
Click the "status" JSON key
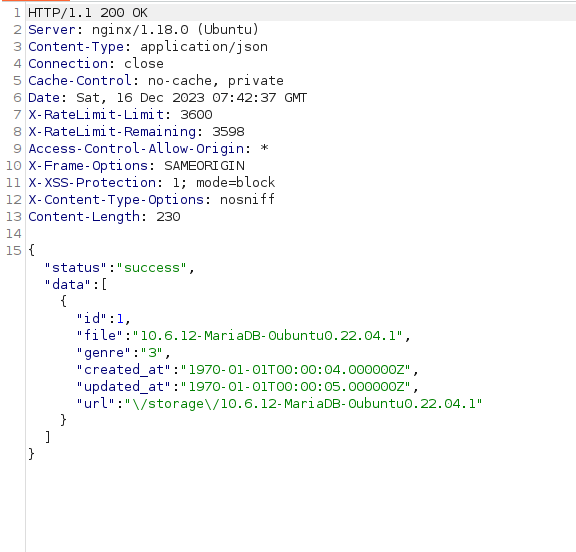coord(76,268)
